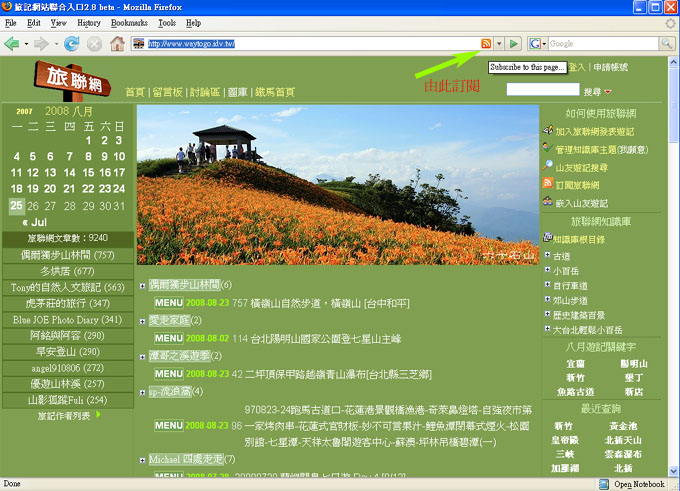Screen dimensions: 680x491
Task: Click the green Go arrow button
Action: (513, 44)
